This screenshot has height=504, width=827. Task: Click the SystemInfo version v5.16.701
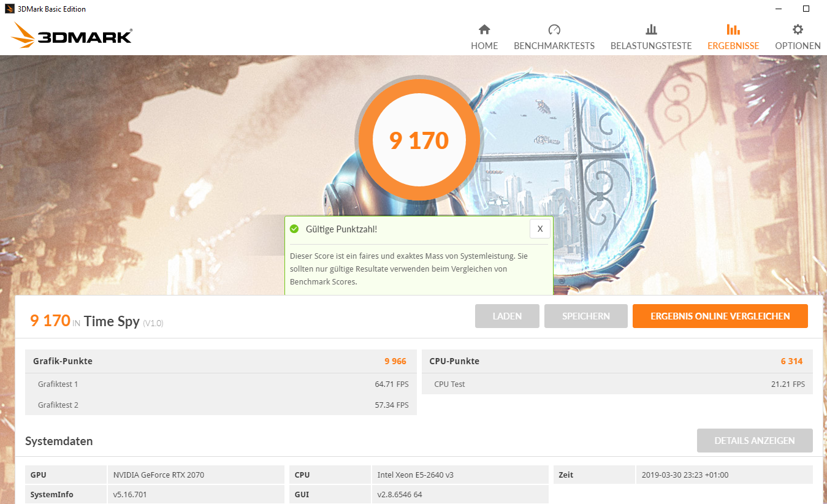pos(130,494)
